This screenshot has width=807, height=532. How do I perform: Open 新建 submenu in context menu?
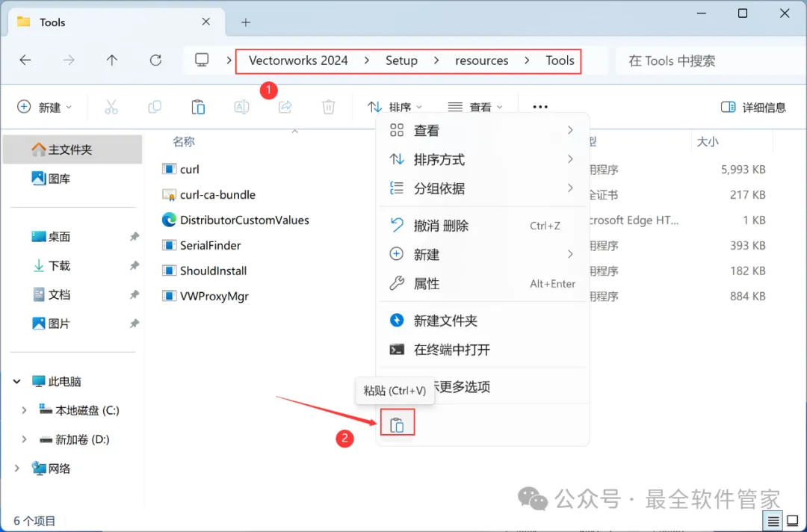coord(483,254)
